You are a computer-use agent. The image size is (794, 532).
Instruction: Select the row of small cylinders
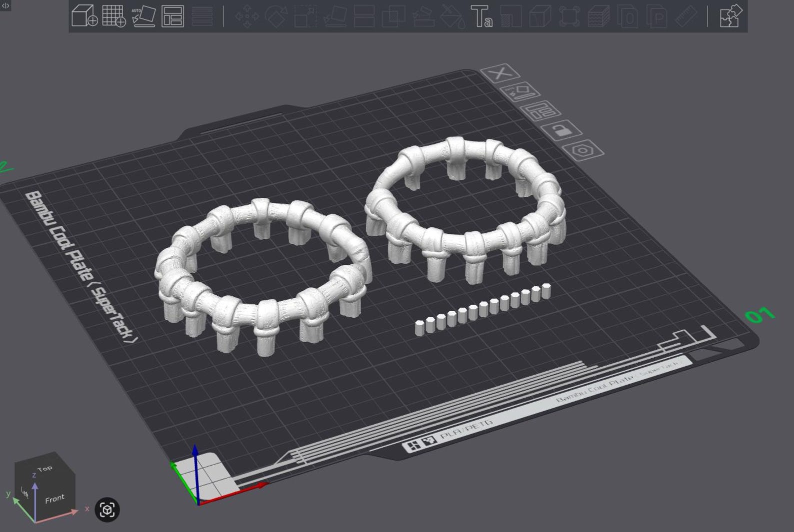click(483, 309)
